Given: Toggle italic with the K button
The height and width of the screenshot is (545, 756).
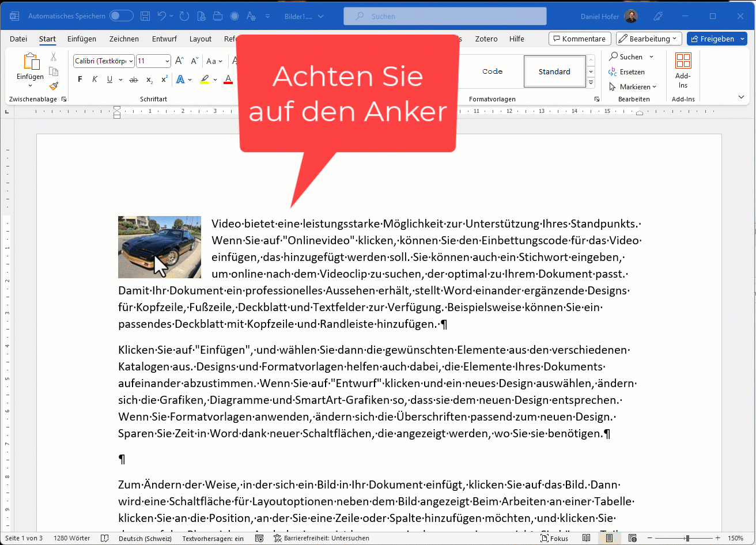Looking at the screenshot, I should coord(95,80).
